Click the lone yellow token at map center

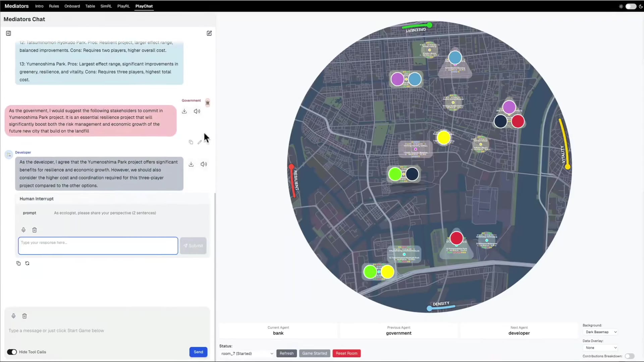point(443,137)
